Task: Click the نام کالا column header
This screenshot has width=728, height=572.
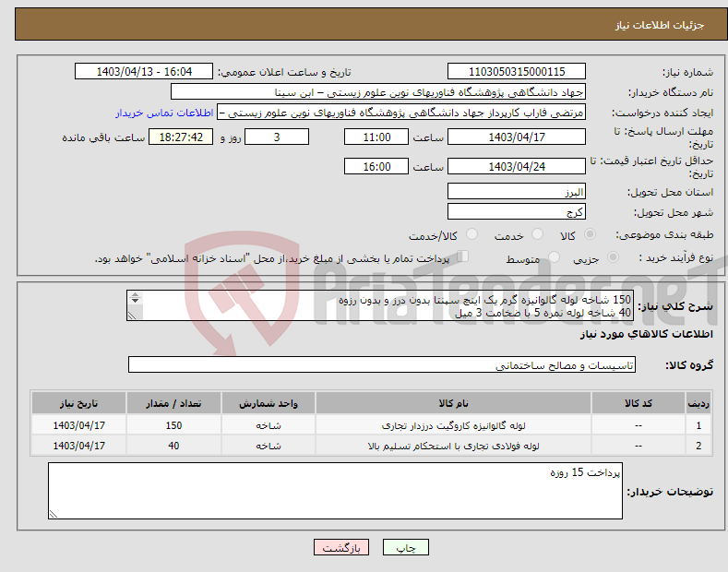Action: point(453,403)
